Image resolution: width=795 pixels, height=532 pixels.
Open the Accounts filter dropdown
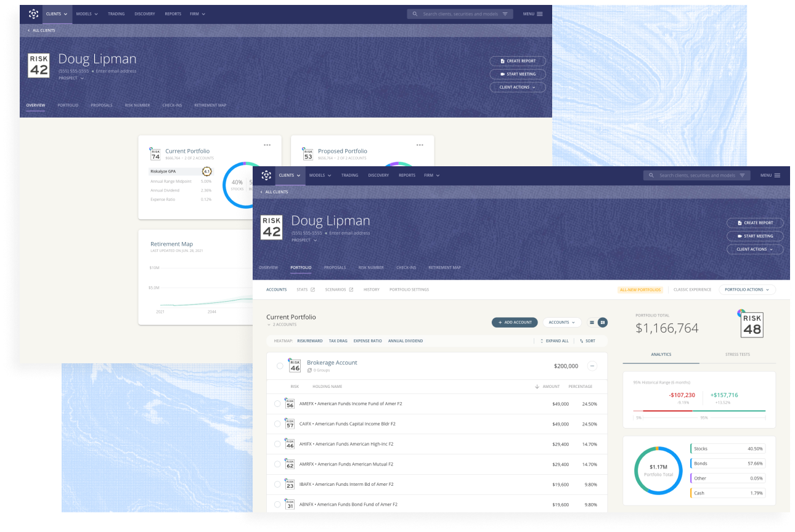[561, 322]
